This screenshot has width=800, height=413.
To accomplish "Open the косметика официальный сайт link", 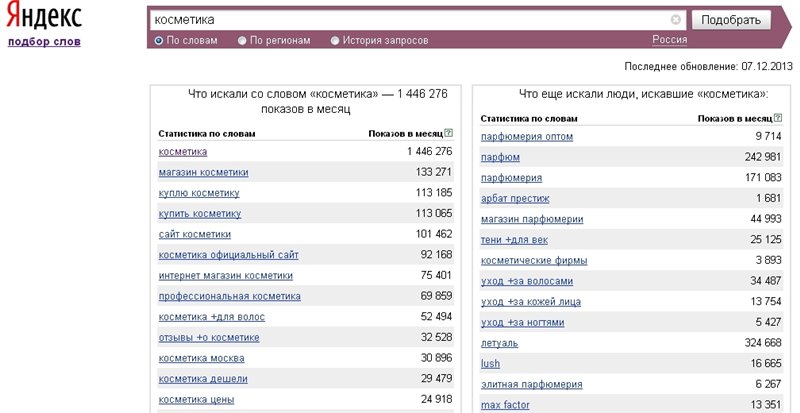I will tap(229, 255).
